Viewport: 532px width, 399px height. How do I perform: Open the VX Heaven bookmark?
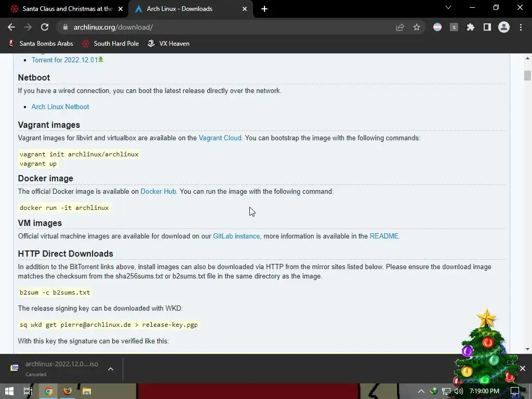click(x=169, y=44)
